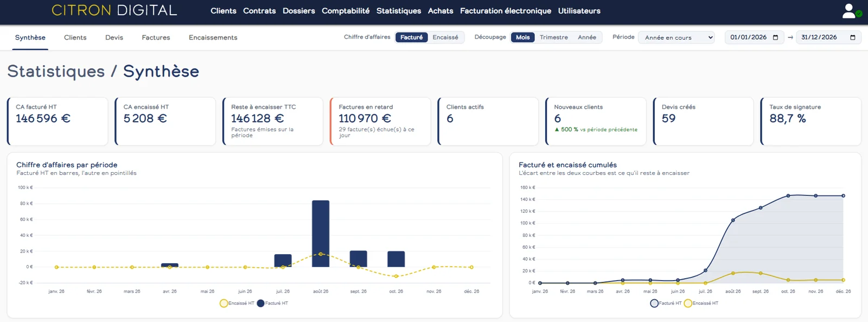
Task: Click the end date field 31/12/2026
Action: click(828, 37)
